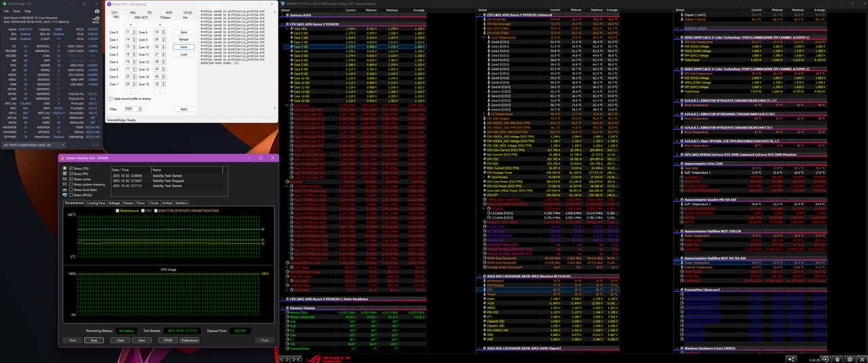The height and width of the screenshot is (363, 868).
Task: Take a ZenTimings screenshot with camera icon
Action: click(97, 11)
